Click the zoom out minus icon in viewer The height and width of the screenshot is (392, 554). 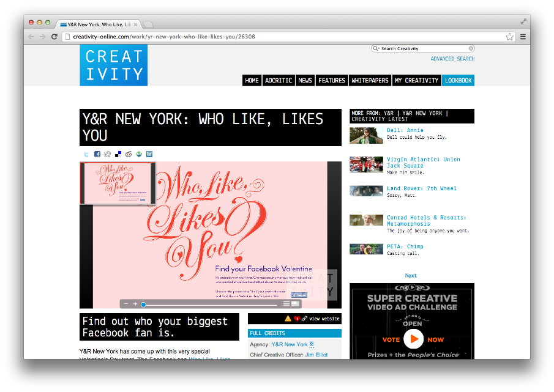pyautogui.click(x=126, y=304)
